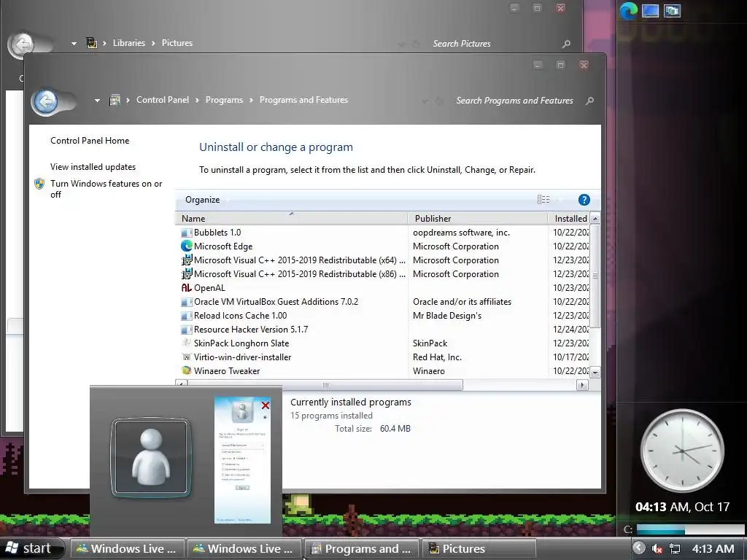
Task: Select Visual C++ 2015-2019 Redistributable (x64) row
Action: click(384, 260)
